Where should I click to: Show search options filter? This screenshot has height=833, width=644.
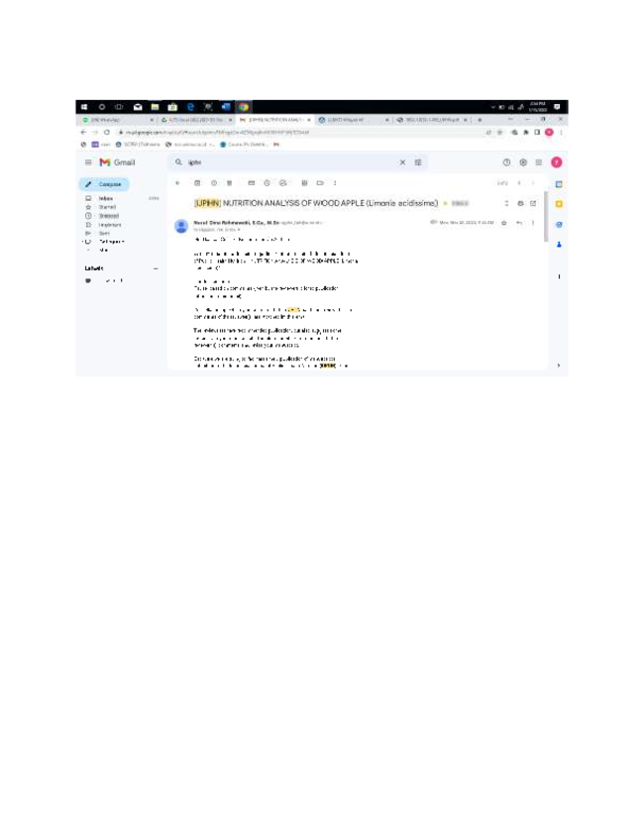point(418,162)
